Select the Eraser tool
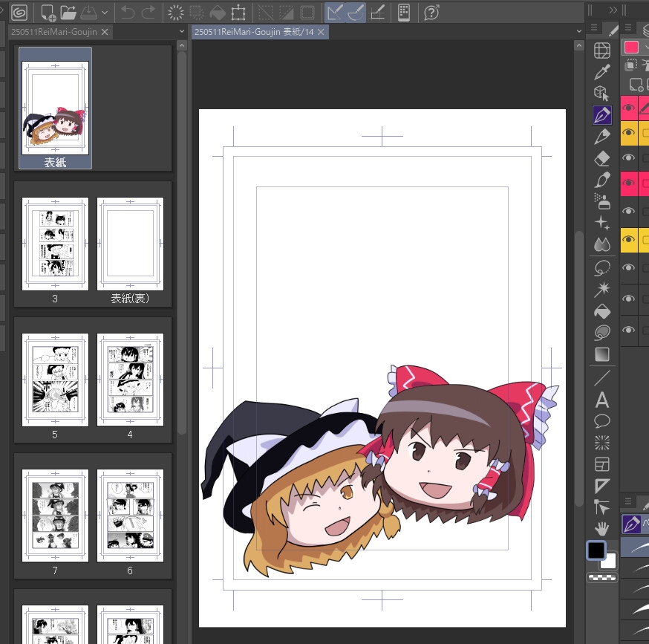This screenshot has height=644, width=649. coord(602,158)
